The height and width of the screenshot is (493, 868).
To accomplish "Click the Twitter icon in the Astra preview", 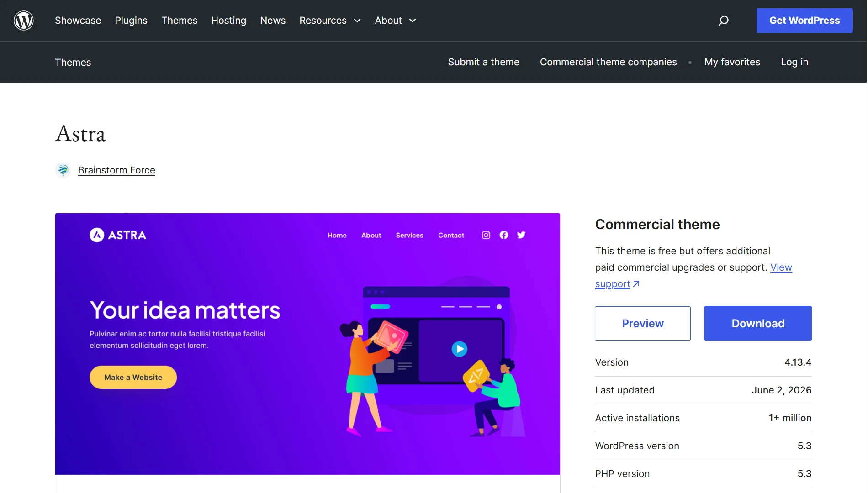I will click(521, 235).
